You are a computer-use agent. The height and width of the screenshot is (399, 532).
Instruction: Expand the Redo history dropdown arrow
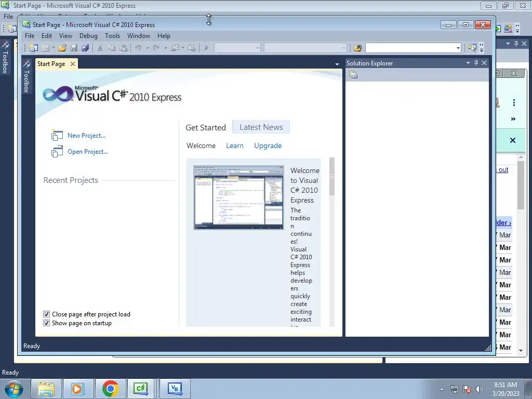pos(166,48)
